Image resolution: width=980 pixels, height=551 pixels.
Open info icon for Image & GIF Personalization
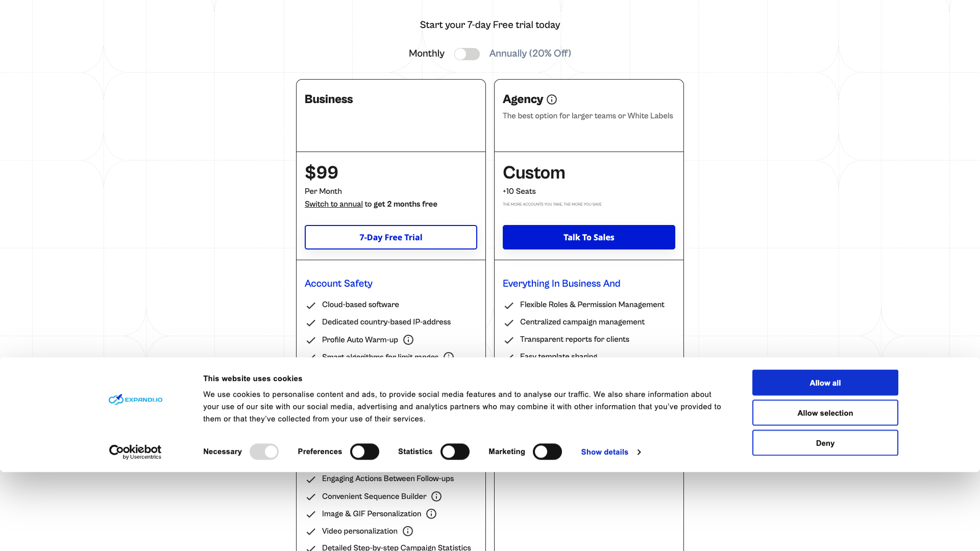pyautogui.click(x=431, y=514)
